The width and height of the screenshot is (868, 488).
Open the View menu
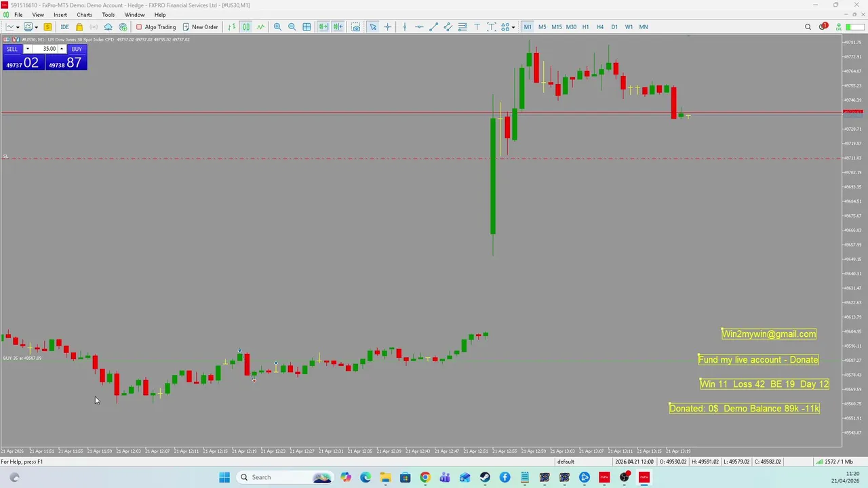(x=38, y=15)
